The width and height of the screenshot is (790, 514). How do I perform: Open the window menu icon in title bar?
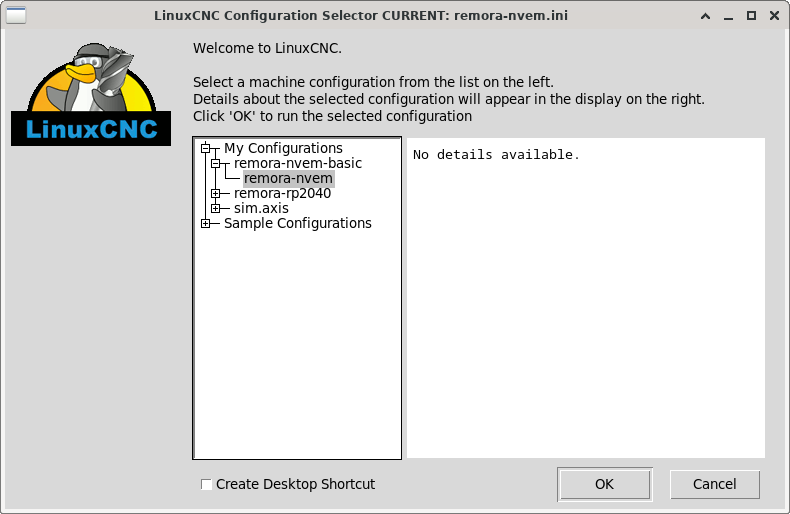16,15
